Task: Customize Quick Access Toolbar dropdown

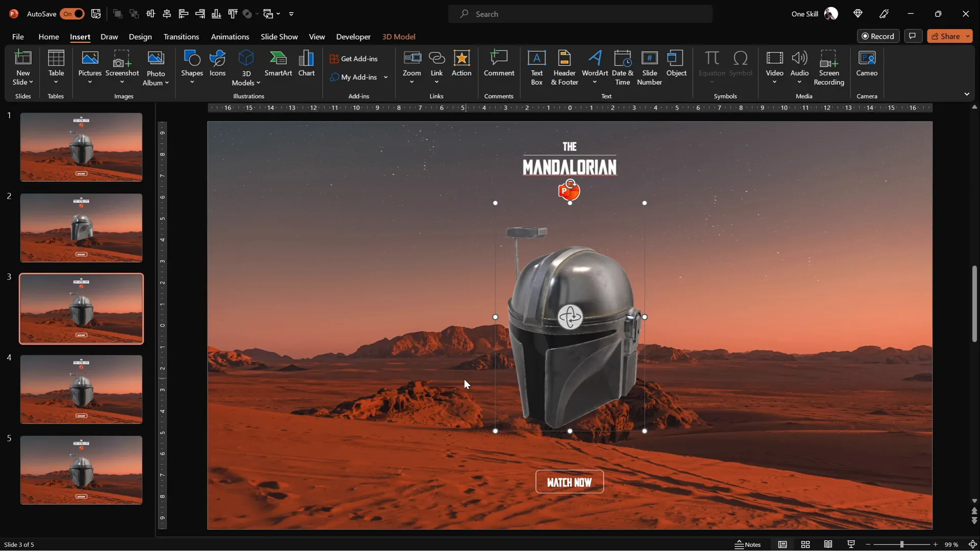Action: pos(291,14)
